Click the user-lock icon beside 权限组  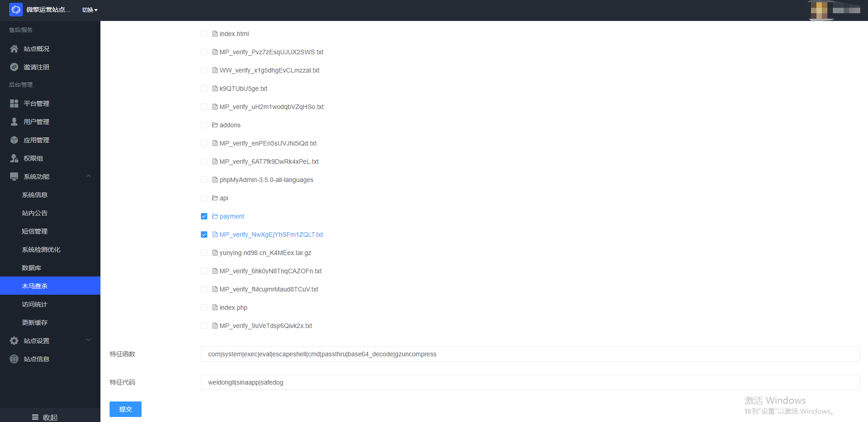pos(14,158)
